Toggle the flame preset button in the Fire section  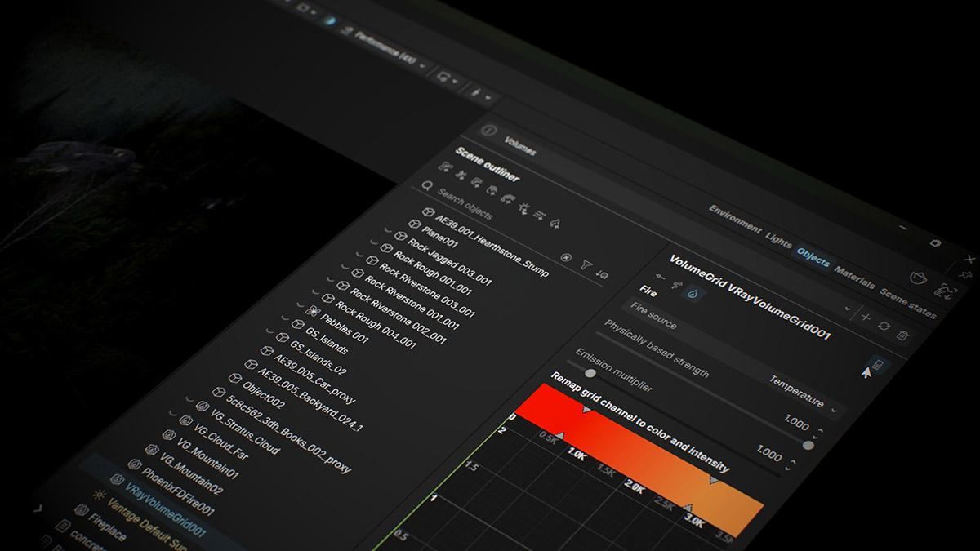pos(692,293)
